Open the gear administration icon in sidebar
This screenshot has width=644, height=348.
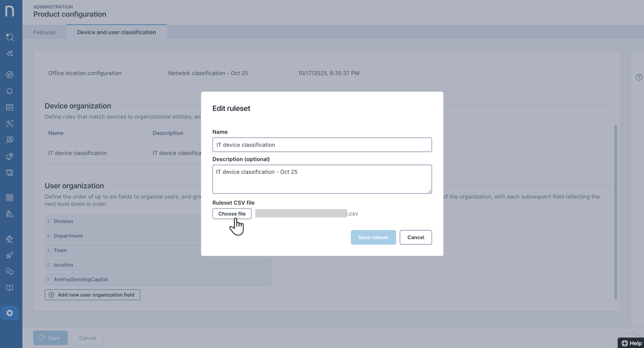[10, 313]
